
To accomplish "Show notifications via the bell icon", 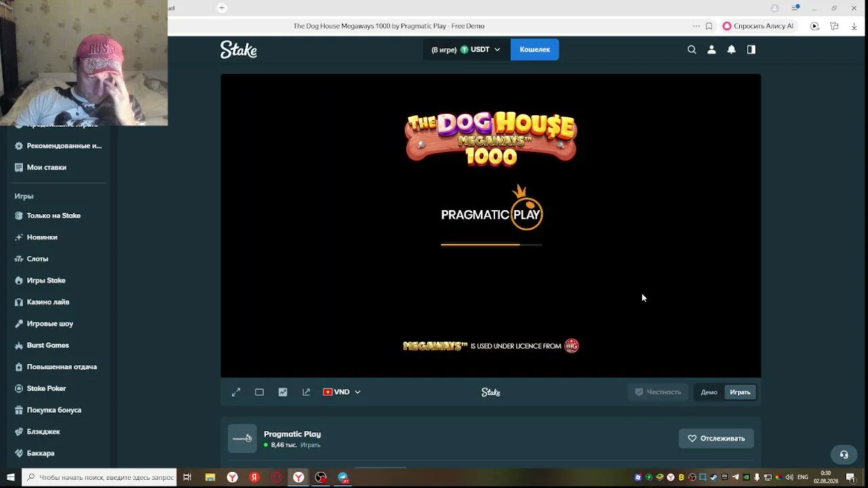I will (x=731, y=49).
